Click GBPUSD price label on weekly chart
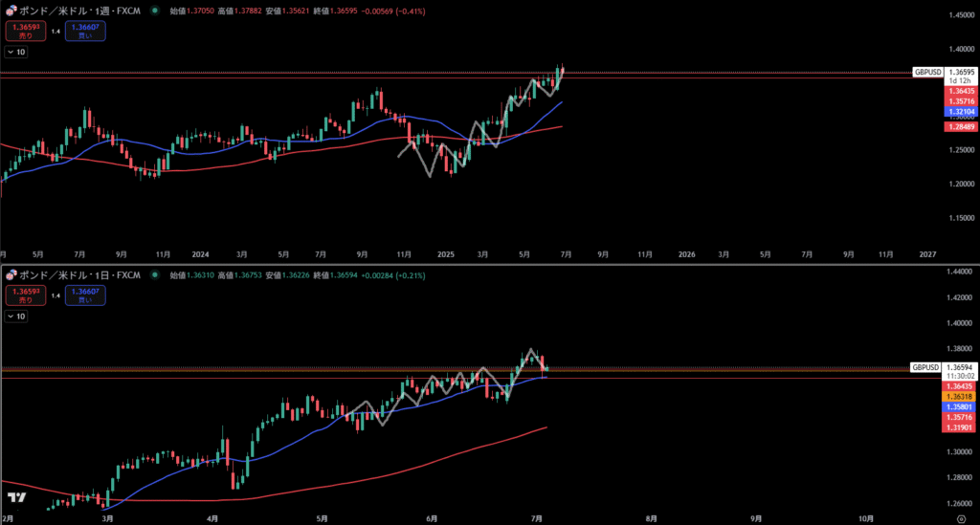980x525 pixels. click(x=927, y=73)
